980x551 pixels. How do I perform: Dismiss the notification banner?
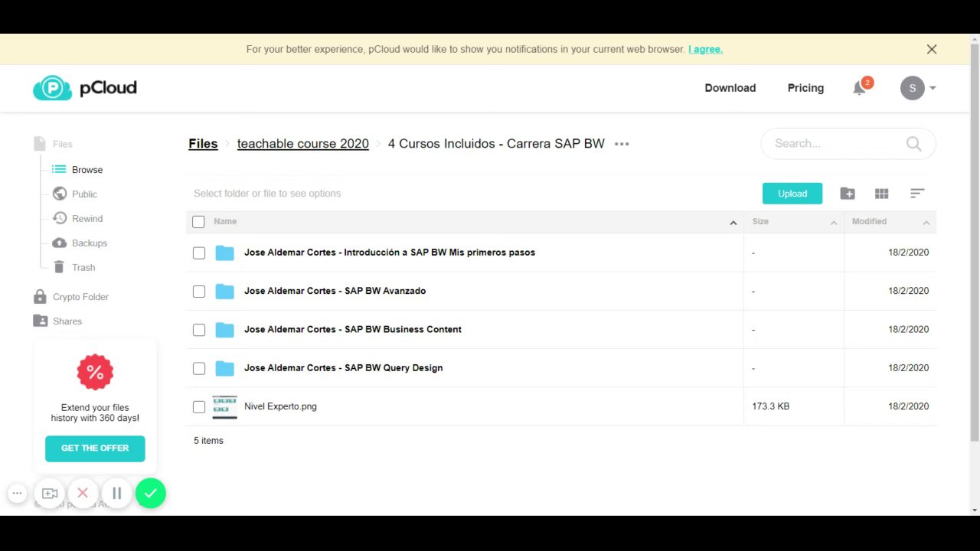pos(932,49)
